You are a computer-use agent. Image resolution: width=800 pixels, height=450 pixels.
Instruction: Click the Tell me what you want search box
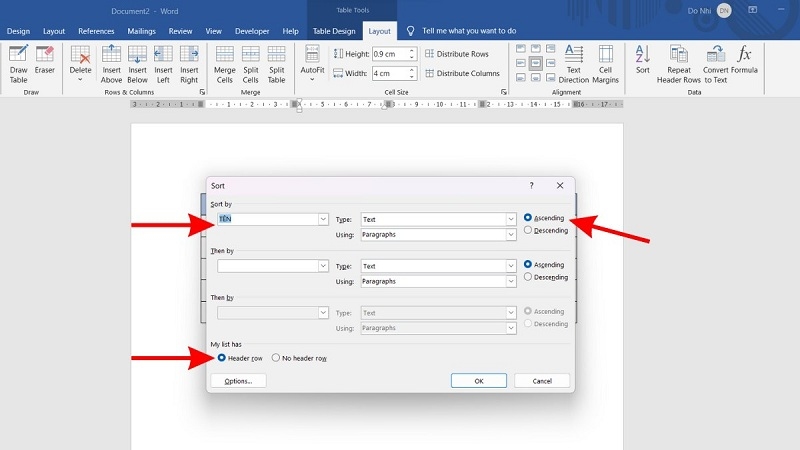(x=468, y=31)
